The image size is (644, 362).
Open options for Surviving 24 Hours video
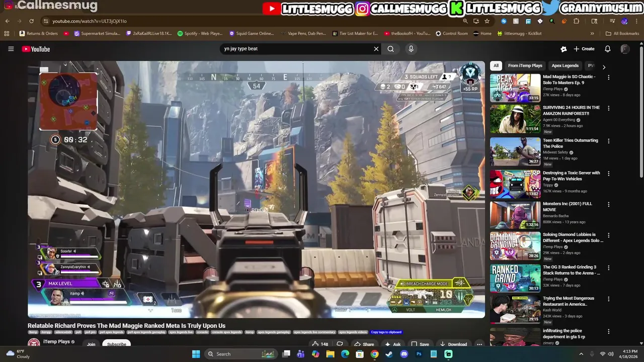(608, 108)
